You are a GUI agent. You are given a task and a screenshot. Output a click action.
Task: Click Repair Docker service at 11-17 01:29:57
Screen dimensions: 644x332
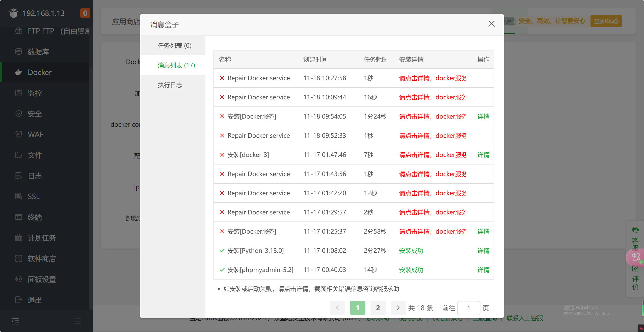(259, 212)
